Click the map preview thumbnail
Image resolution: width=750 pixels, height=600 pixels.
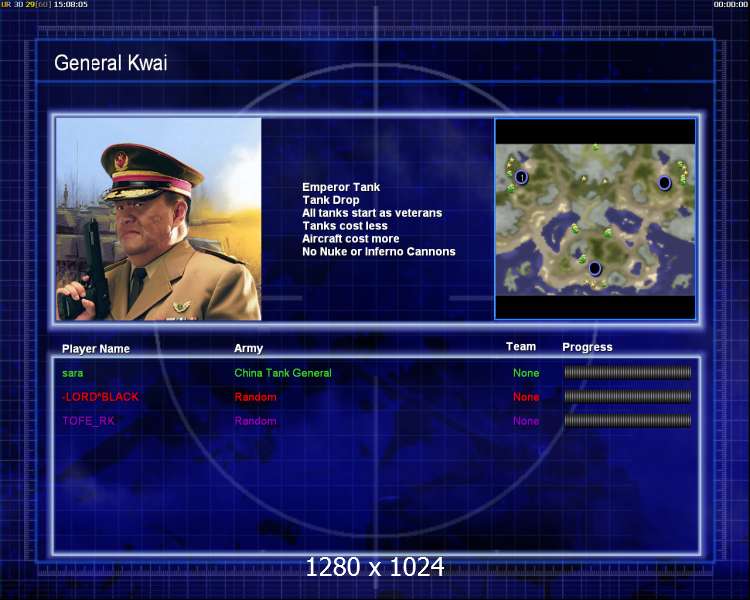(595, 219)
